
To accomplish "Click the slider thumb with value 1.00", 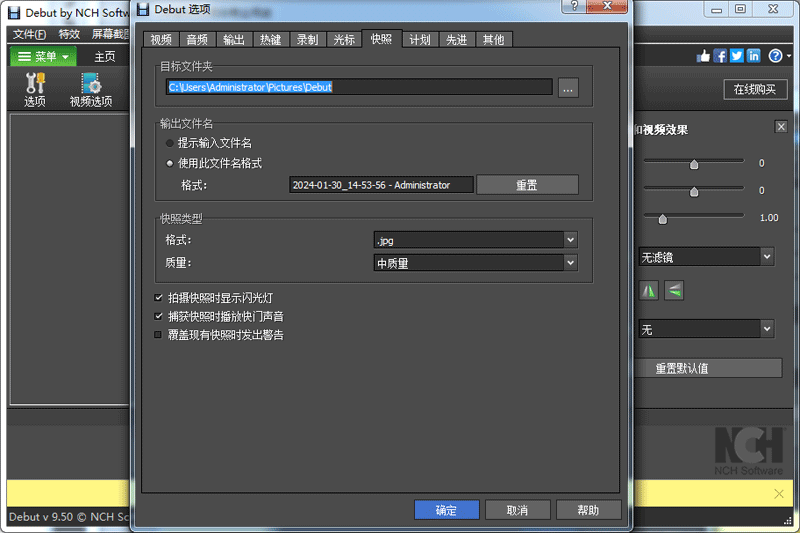I will [x=662, y=219].
